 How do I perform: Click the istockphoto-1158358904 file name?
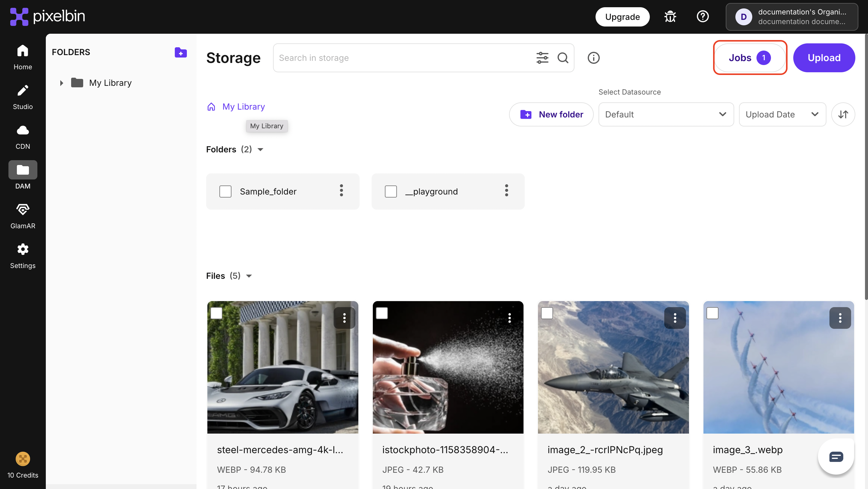pyautogui.click(x=445, y=450)
